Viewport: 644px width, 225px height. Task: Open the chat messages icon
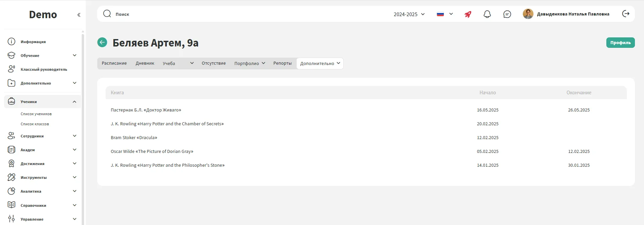(x=507, y=14)
